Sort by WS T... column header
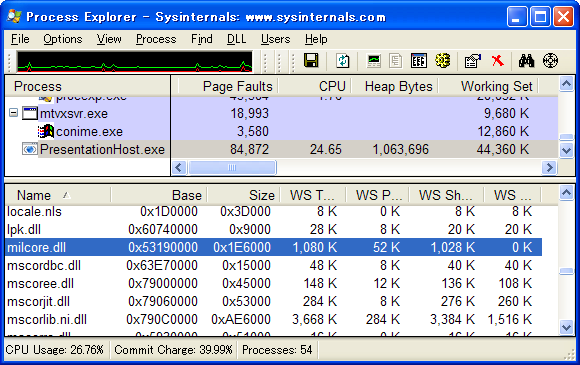This screenshot has height=365, width=580. pyautogui.click(x=313, y=195)
